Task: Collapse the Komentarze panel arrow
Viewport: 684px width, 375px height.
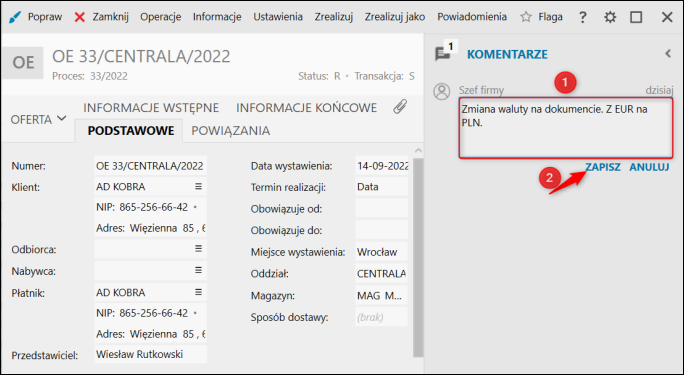Action: click(668, 54)
